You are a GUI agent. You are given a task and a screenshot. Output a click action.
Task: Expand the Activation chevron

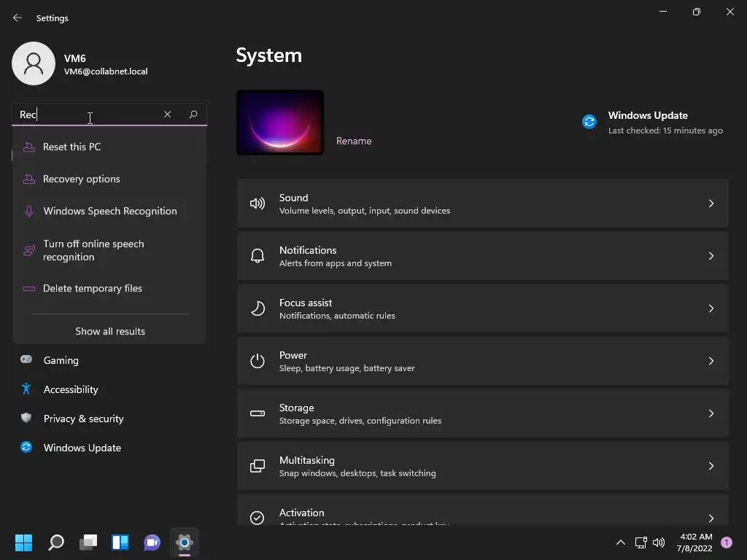pyautogui.click(x=711, y=518)
